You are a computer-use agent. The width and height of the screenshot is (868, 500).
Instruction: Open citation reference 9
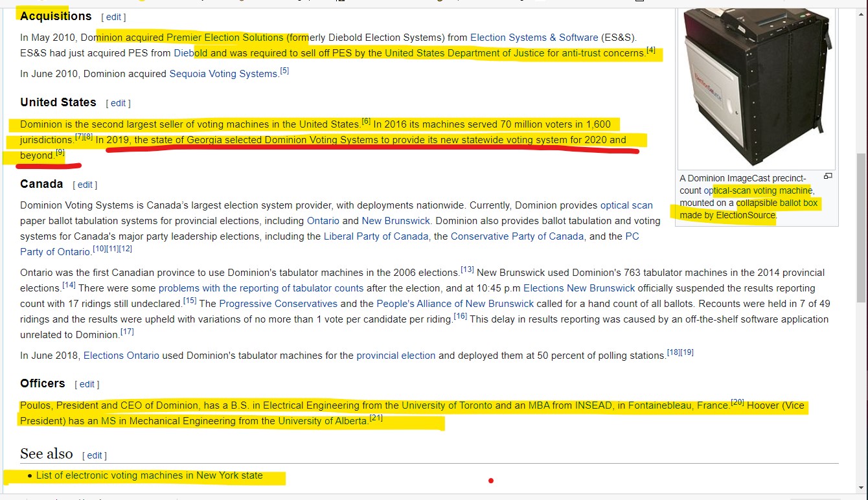60,152
